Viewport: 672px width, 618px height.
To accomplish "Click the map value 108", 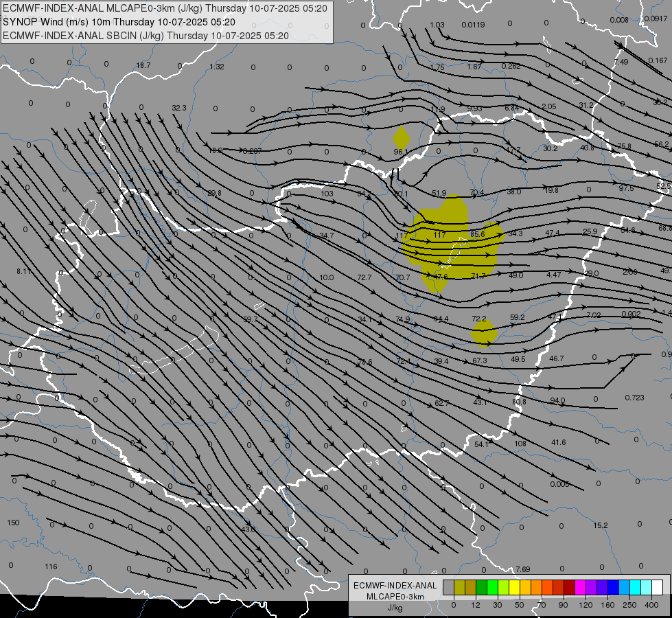I will pos(520,444).
